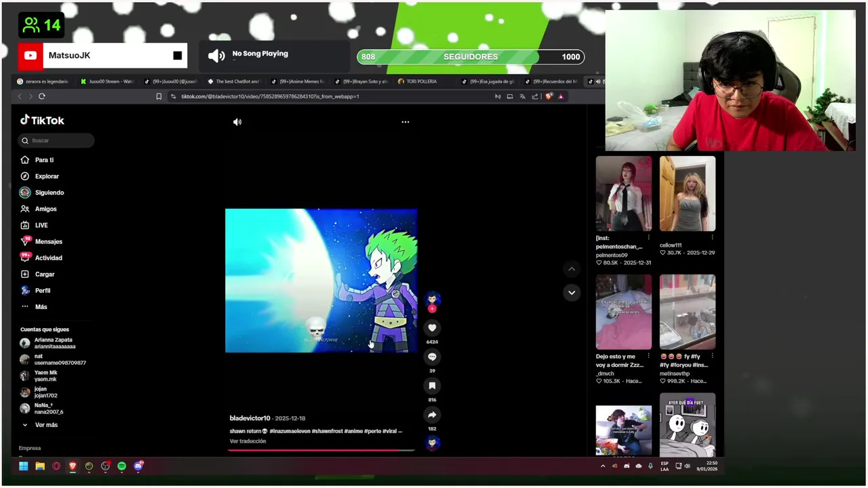868x488 pixels.
Task: Click Ver traducción link
Action: pos(248,441)
